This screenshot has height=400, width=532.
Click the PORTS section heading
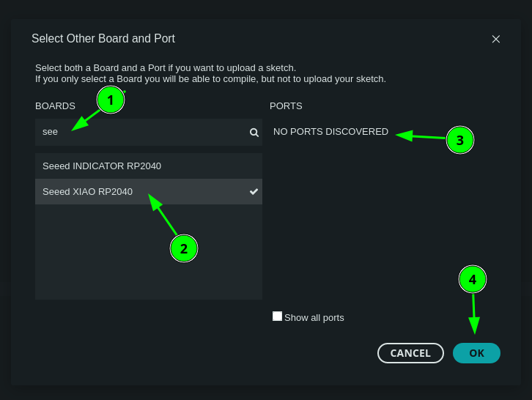pos(286,106)
